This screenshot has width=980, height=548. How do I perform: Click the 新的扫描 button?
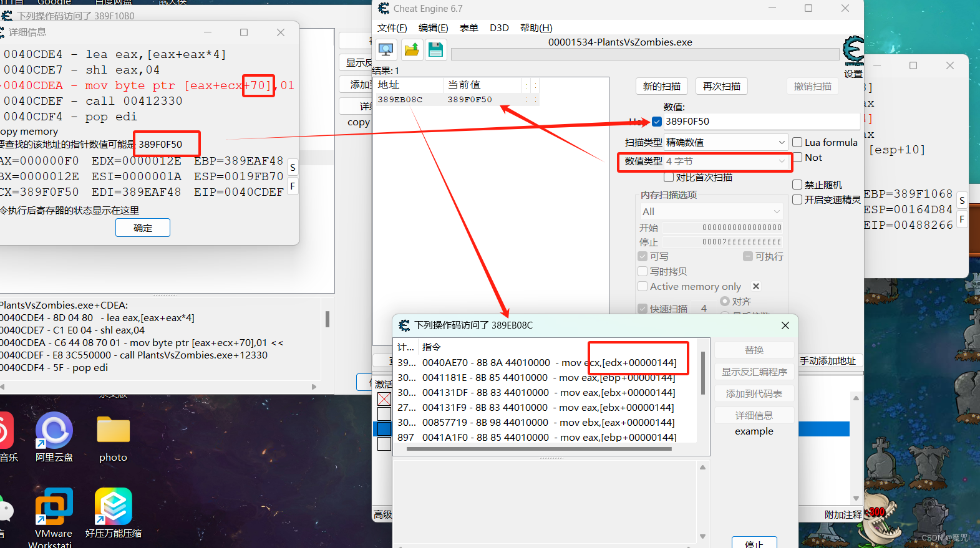(662, 87)
